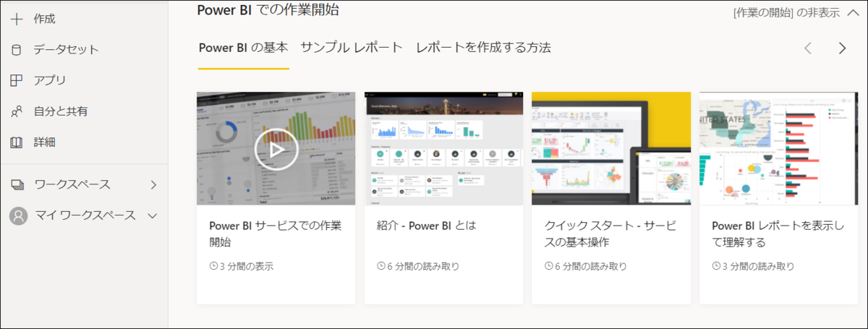Open the データセット cylinder icon
The width and height of the screenshot is (868, 329).
[17, 50]
